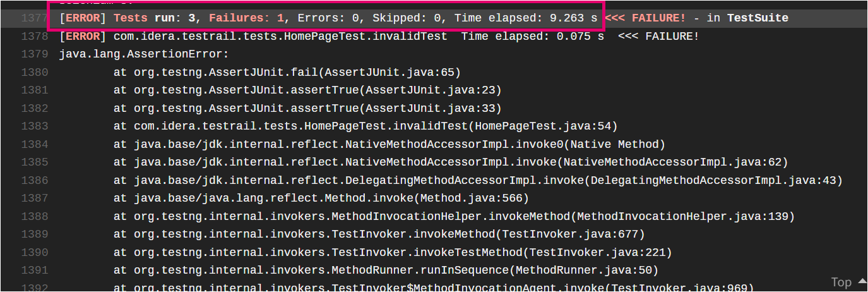Click the HomePageTest.invalidTest FAILURE line
868x292 pixels.
click(379, 37)
